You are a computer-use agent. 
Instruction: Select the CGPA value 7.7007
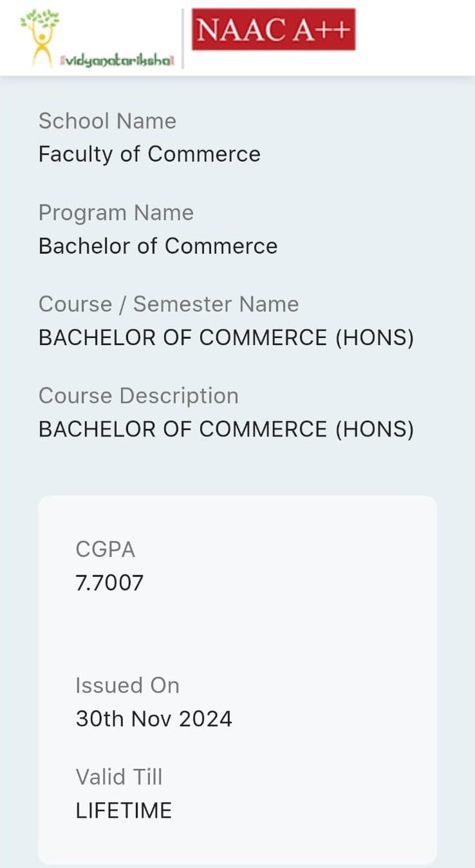pyautogui.click(x=109, y=583)
